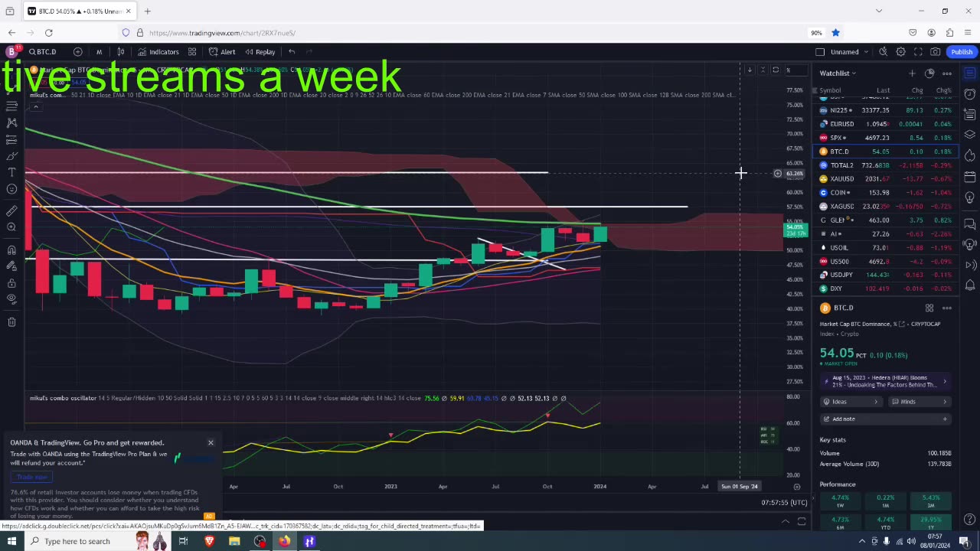Open candlestick chart style selector

pos(121,51)
